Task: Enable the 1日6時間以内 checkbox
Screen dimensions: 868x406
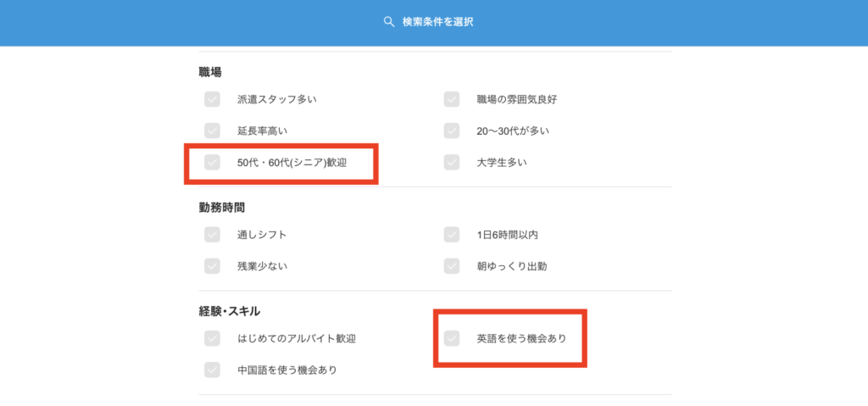Action: (x=452, y=234)
